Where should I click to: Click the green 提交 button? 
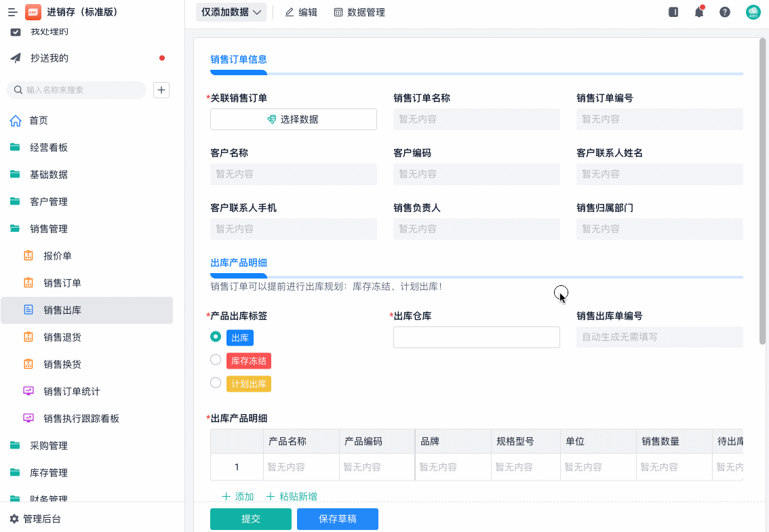[251, 518]
